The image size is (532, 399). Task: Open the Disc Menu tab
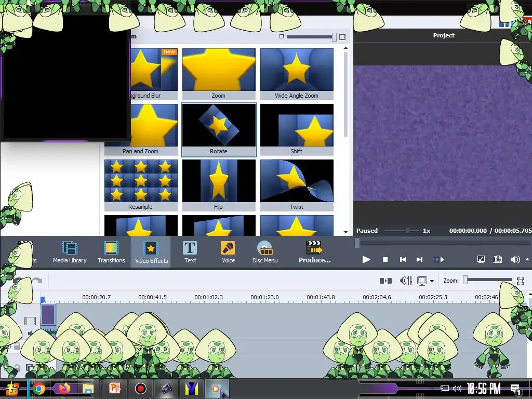click(265, 252)
